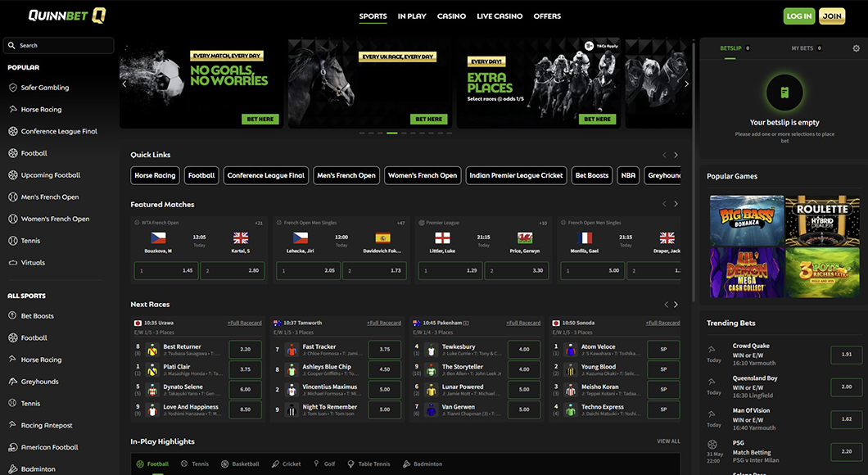Show next Featured Matches with right arrow
The height and width of the screenshot is (475, 868).
[x=676, y=204]
